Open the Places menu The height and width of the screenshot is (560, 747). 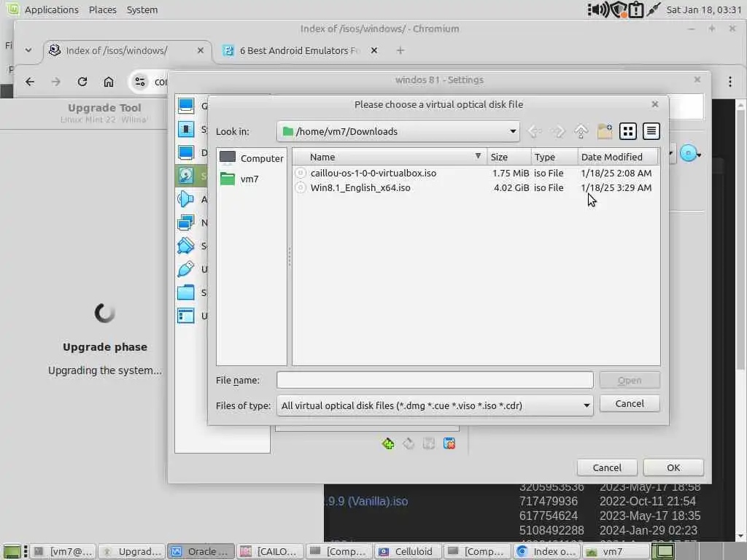click(x=102, y=9)
